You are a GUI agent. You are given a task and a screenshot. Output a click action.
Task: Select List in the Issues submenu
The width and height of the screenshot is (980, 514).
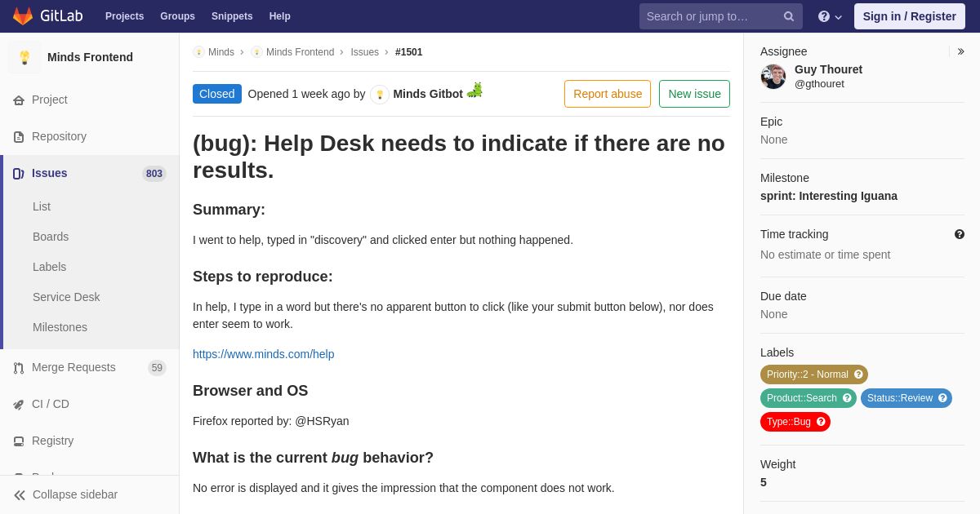point(42,206)
